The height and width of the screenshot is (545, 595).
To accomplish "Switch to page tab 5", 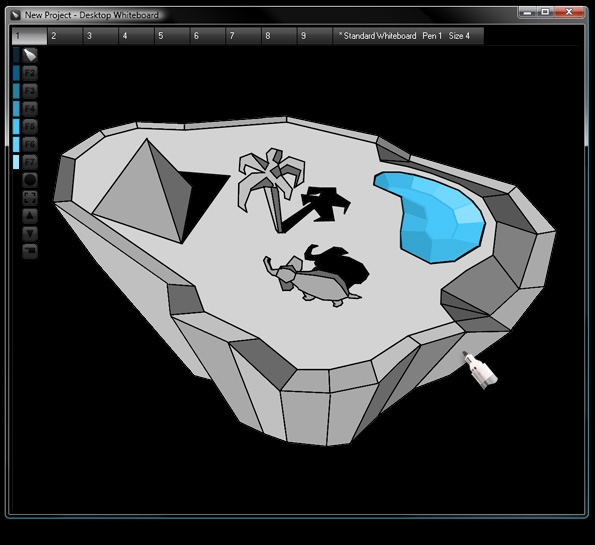I will 172,36.
